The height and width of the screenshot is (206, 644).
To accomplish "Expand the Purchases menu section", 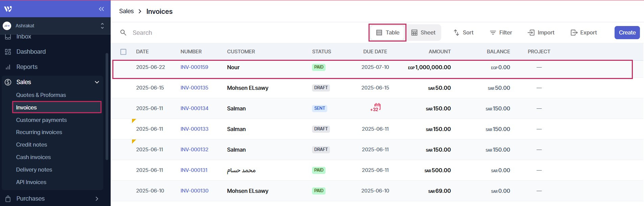I will (97, 199).
